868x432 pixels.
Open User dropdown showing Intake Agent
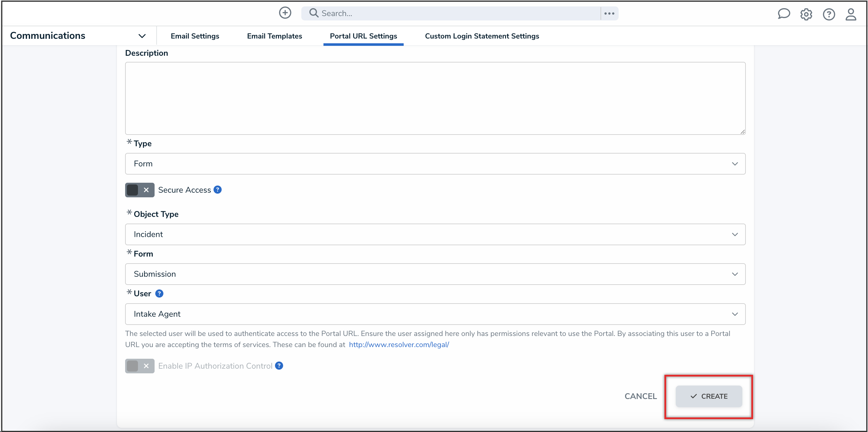pos(435,314)
